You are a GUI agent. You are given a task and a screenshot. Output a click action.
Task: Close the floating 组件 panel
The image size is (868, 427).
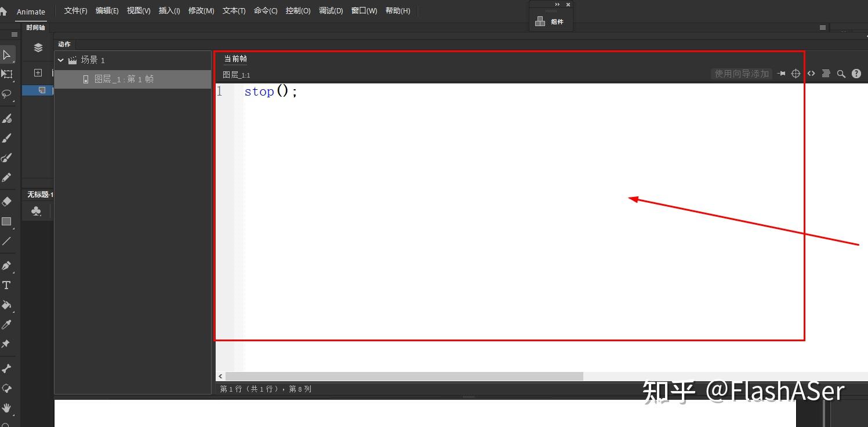click(568, 5)
